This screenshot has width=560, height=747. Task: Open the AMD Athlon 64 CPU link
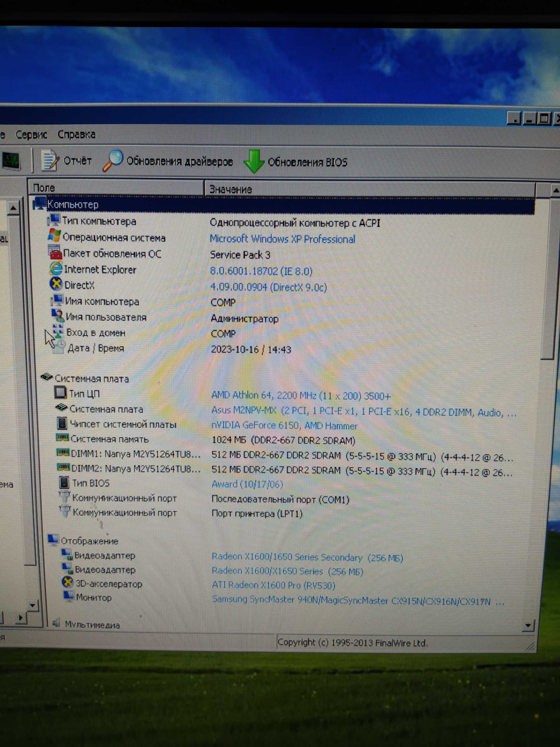click(x=301, y=395)
